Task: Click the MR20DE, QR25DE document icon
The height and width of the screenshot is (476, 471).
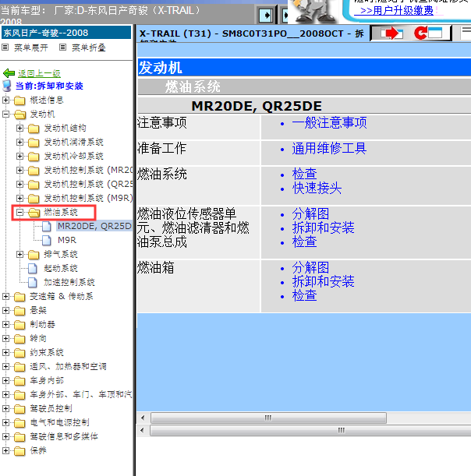Action: tap(47, 226)
